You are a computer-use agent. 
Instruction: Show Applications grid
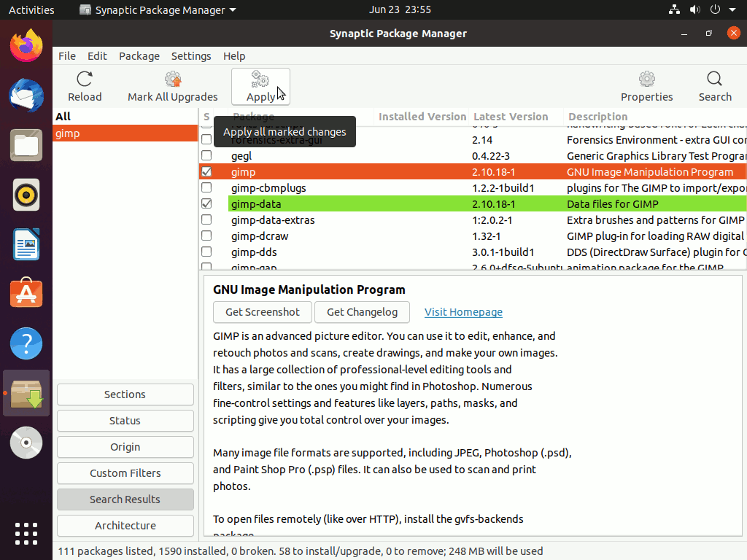click(x=26, y=534)
